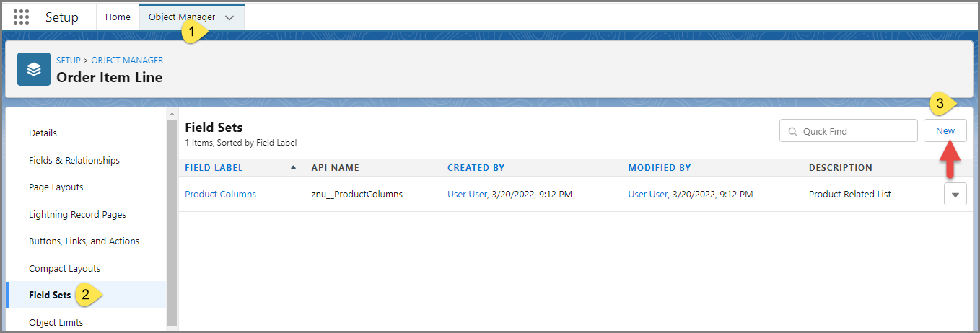This screenshot has height=333, width=980.
Task: Go to OBJECT MANAGER breadcrumb link
Action: coord(127,61)
